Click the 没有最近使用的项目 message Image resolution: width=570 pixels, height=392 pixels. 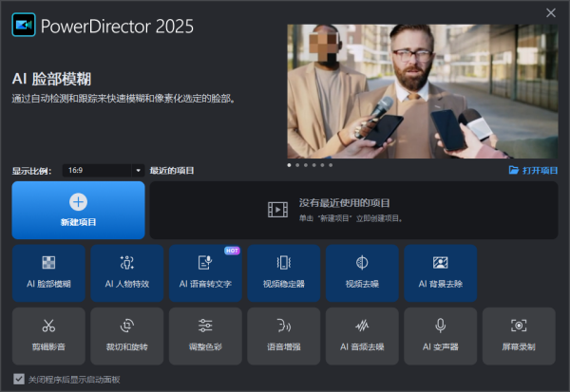click(x=344, y=203)
